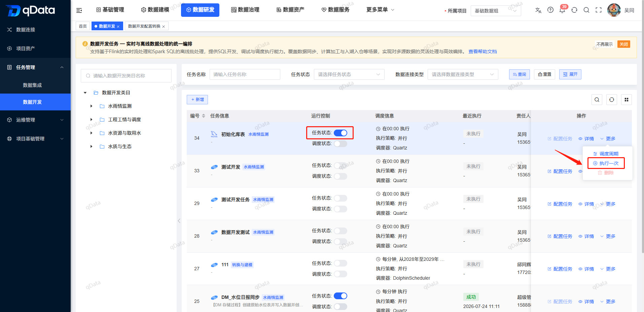Refresh the task table list
This screenshot has height=312, width=644.
pyautogui.click(x=612, y=100)
